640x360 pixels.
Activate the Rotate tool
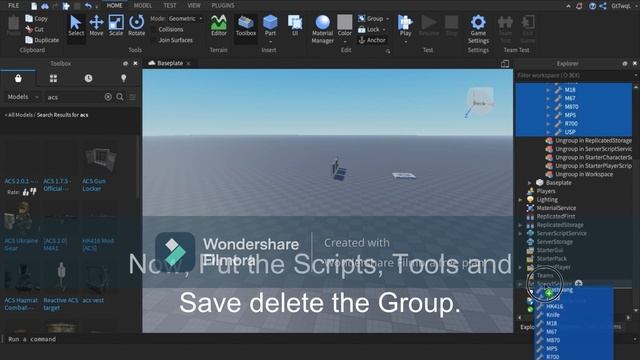click(136, 26)
